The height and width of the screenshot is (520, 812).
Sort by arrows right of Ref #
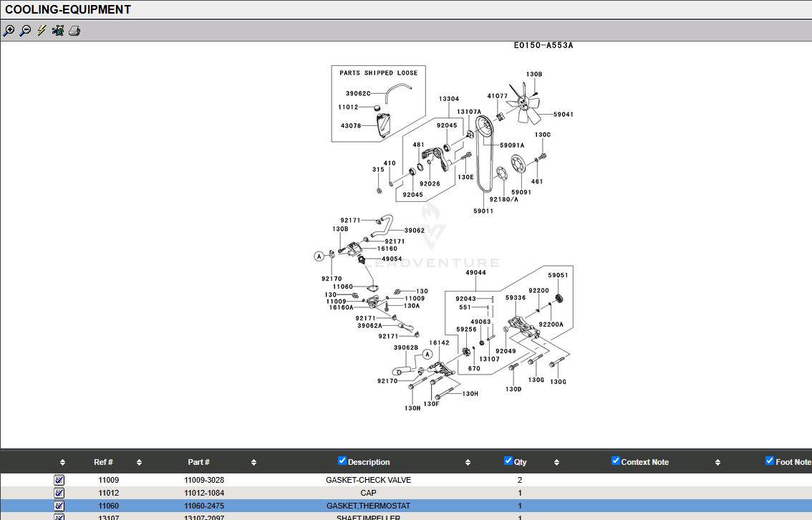click(139, 463)
